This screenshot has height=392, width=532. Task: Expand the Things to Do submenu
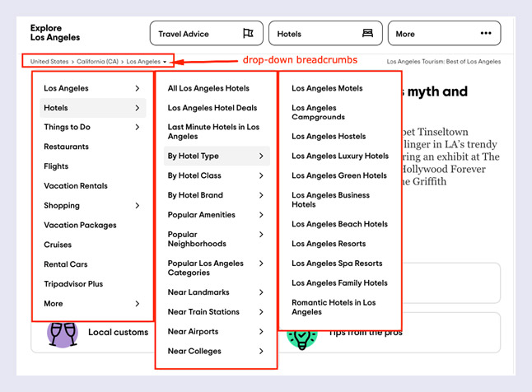(x=137, y=127)
